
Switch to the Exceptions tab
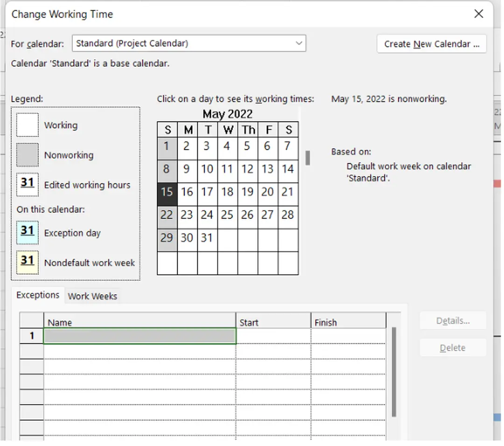pyautogui.click(x=37, y=295)
